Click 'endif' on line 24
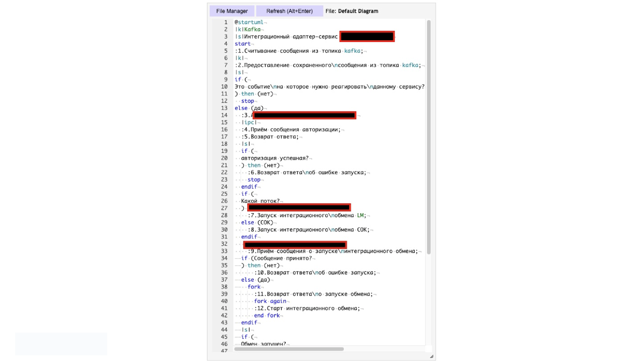The height and width of the screenshot is (362, 644). pos(249,187)
